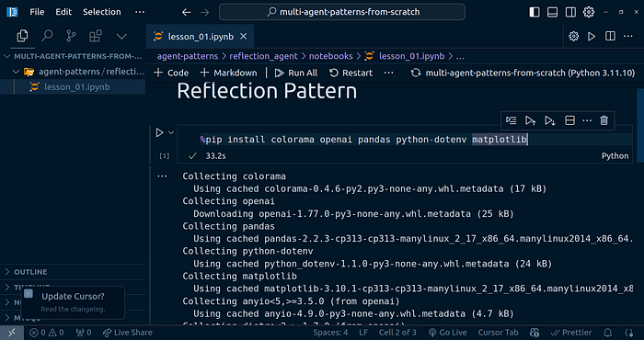Open more cell actions ellipsis
644x340 pixels.
(x=587, y=120)
